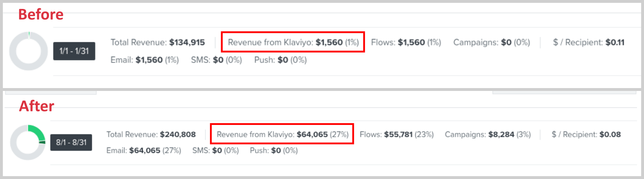
Task: Click SMS $0 metric in January row
Action: click(x=216, y=60)
